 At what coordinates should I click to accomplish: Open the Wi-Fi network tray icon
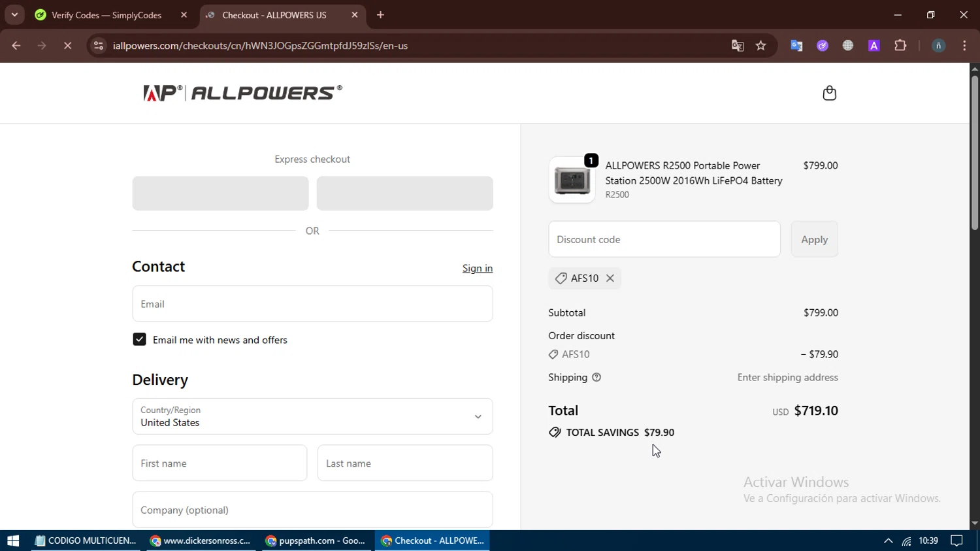pos(907,541)
